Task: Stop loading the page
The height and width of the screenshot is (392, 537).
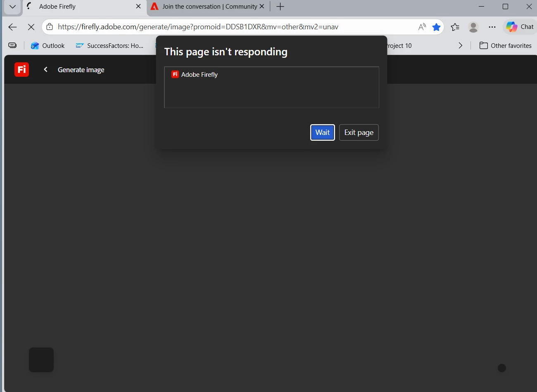Action: (31, 27)
